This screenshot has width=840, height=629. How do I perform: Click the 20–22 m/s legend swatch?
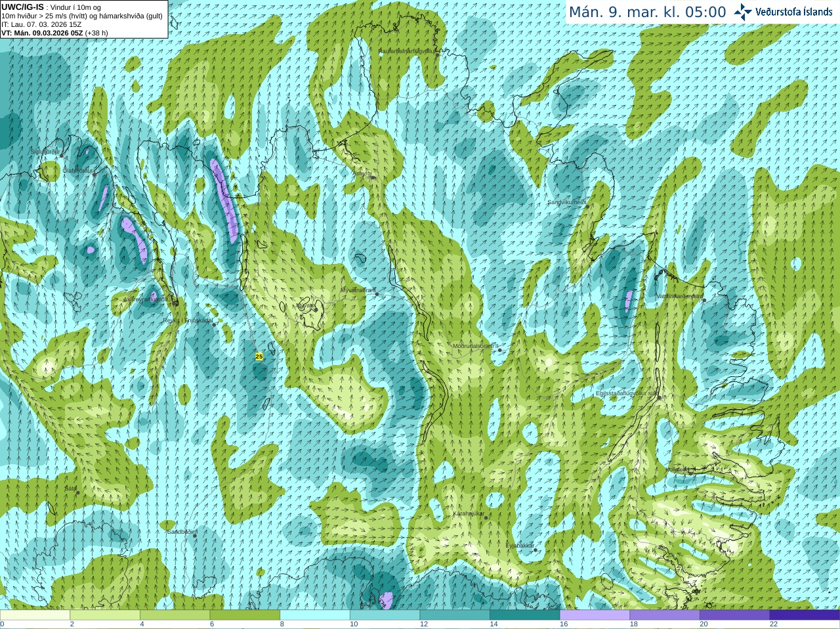735,615
